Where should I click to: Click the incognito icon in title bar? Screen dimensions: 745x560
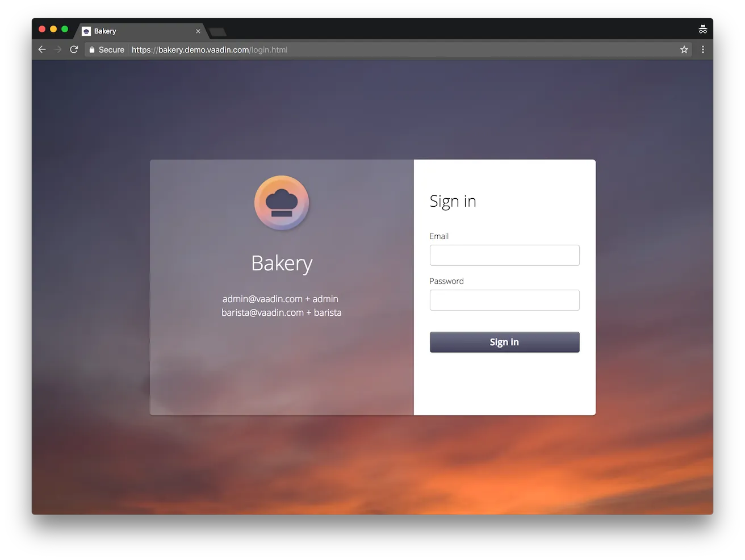tap(703, 30)
